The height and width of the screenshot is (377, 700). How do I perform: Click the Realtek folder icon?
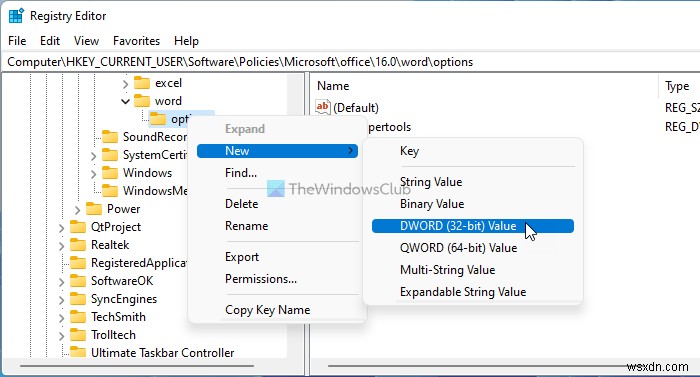(78, 245)
